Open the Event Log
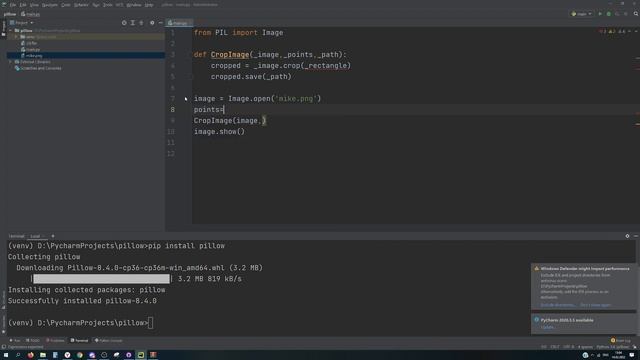This screenshot has width=640, height=360. (621, 340)
